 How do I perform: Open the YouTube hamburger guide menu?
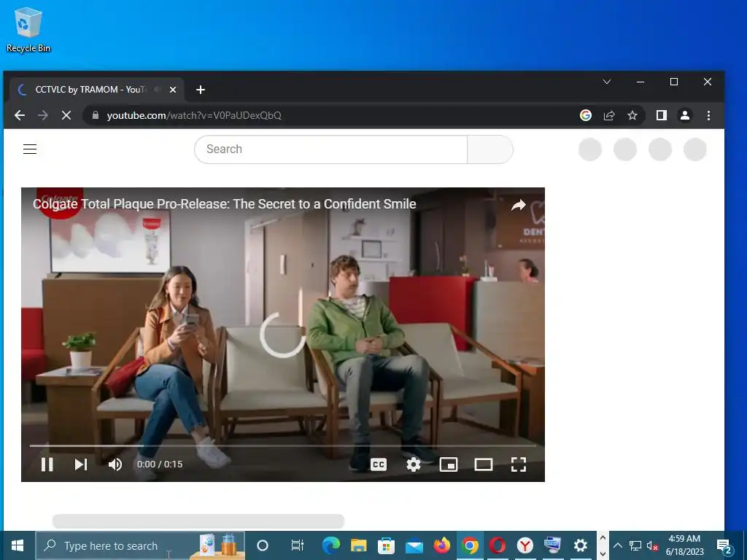click(x=30, y=149)
